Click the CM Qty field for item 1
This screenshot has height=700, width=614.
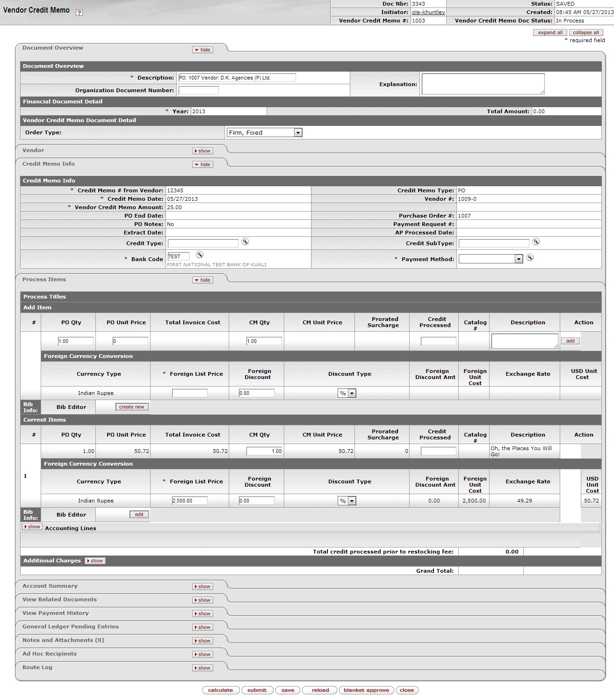tap(264, 451)
